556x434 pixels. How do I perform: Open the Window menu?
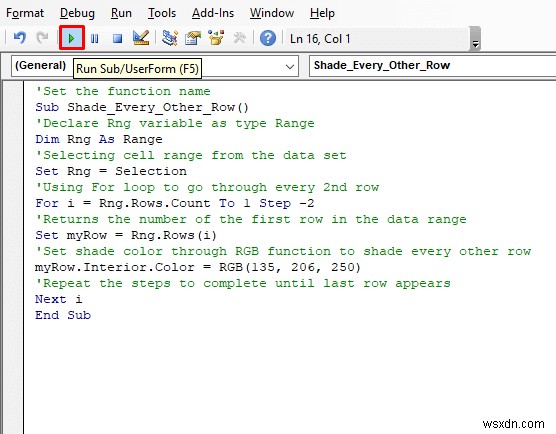pos(272,13)
